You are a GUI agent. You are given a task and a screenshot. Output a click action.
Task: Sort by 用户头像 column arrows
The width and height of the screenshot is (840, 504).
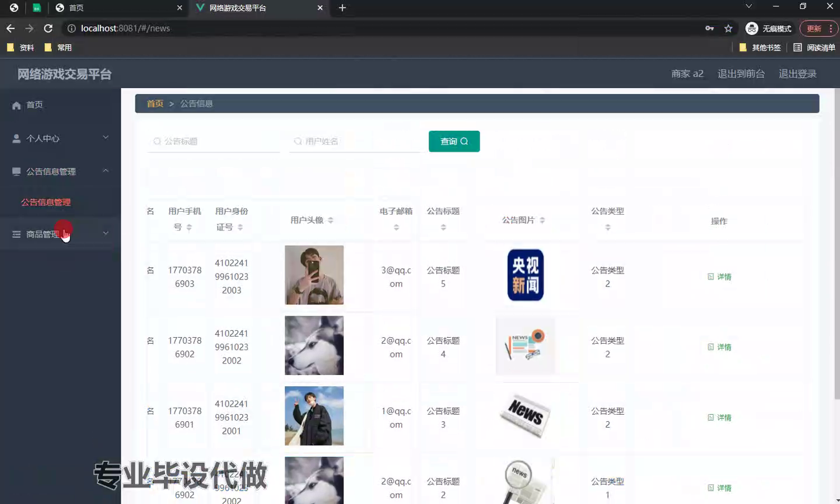click(330, 220)
